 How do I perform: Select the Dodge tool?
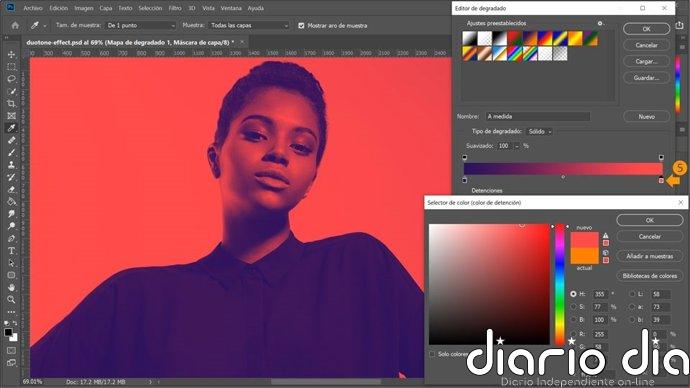(x=11, y=226)
